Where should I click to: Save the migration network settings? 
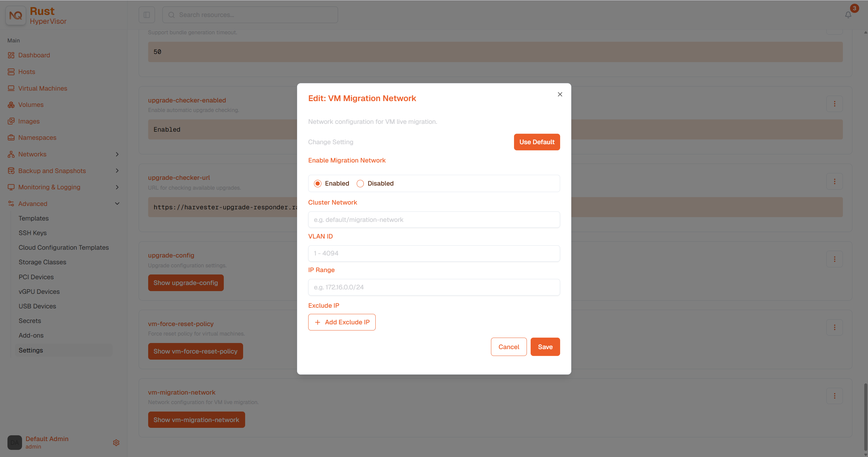(x=545, y=347)
